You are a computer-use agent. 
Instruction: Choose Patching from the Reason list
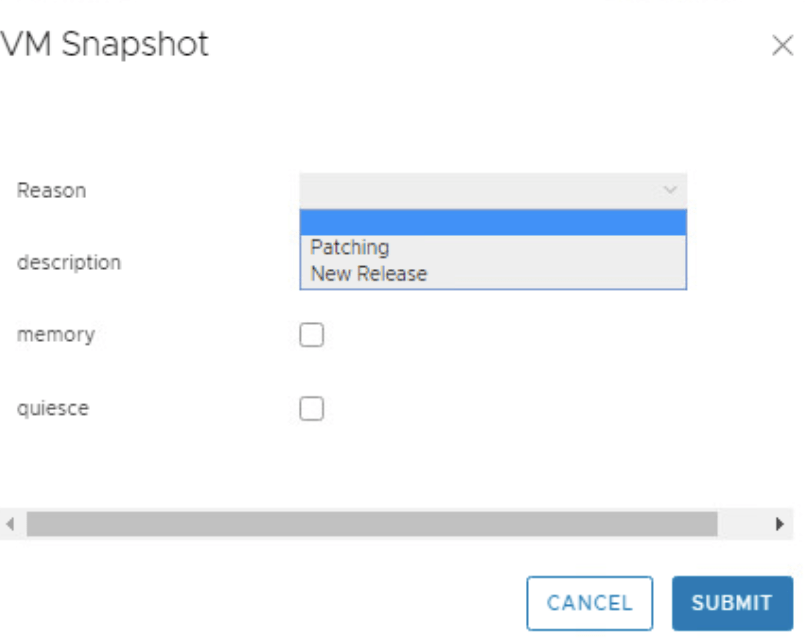(350, 247)
